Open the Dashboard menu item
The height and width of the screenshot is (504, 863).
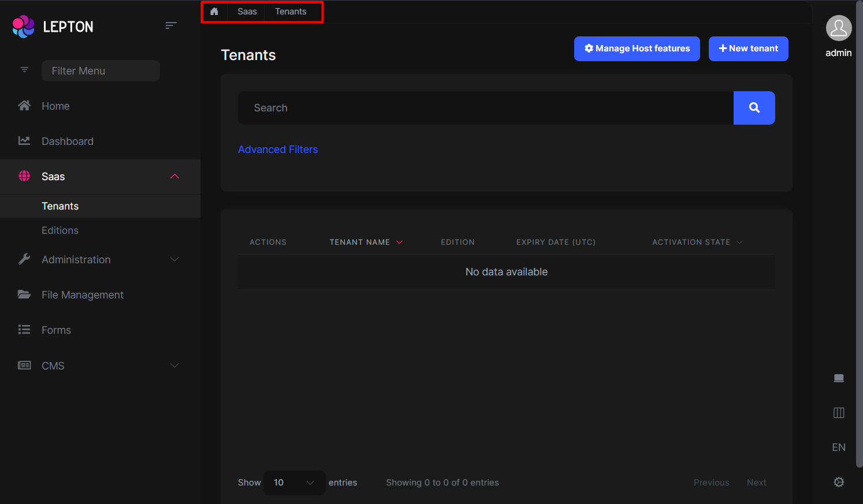100,141
